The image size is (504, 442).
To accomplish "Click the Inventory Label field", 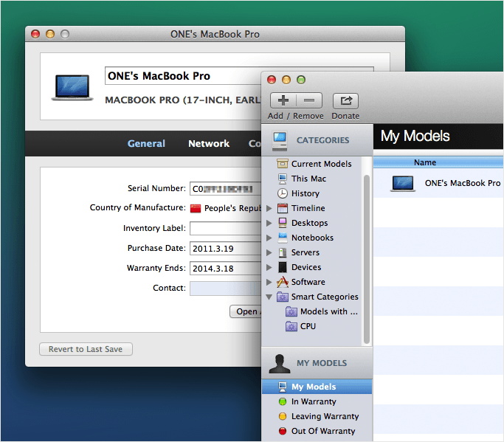I will point(226,229).
